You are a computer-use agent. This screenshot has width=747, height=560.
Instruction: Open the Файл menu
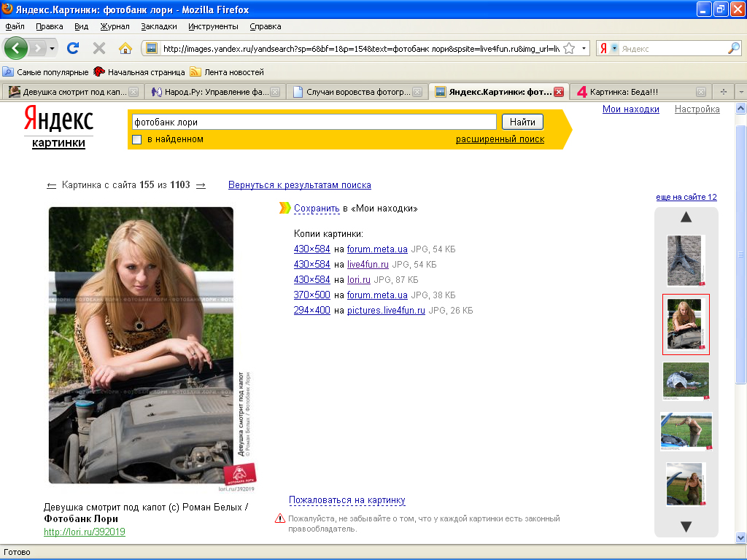point(15,27)
